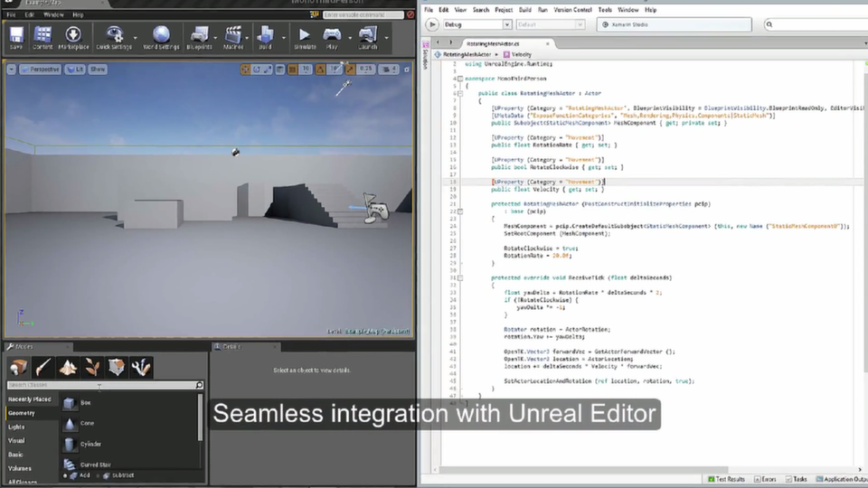Open Unreal File menu
This screenshot has height=488, width=868.
click(11, 15)
